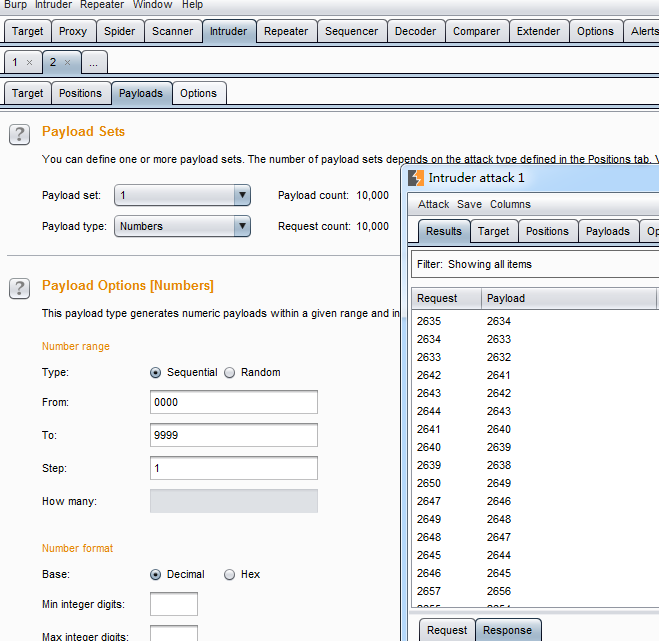Open the Window menu
The height and width of the screenshot is (641, 659).
pos(153,5)
